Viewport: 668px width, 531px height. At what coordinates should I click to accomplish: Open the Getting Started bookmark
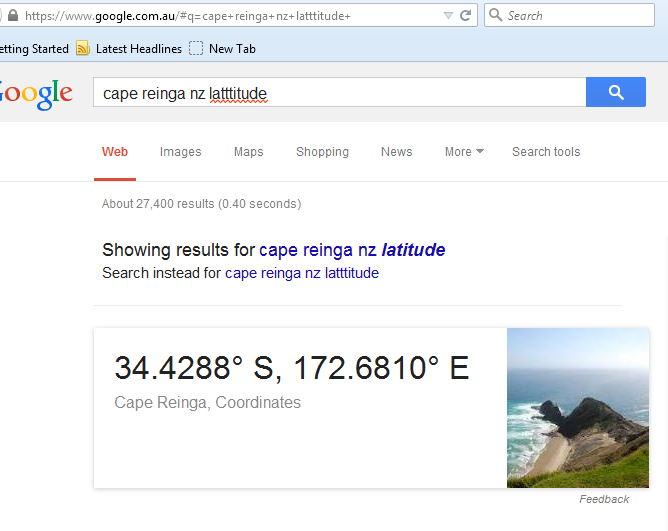[34, 49]
